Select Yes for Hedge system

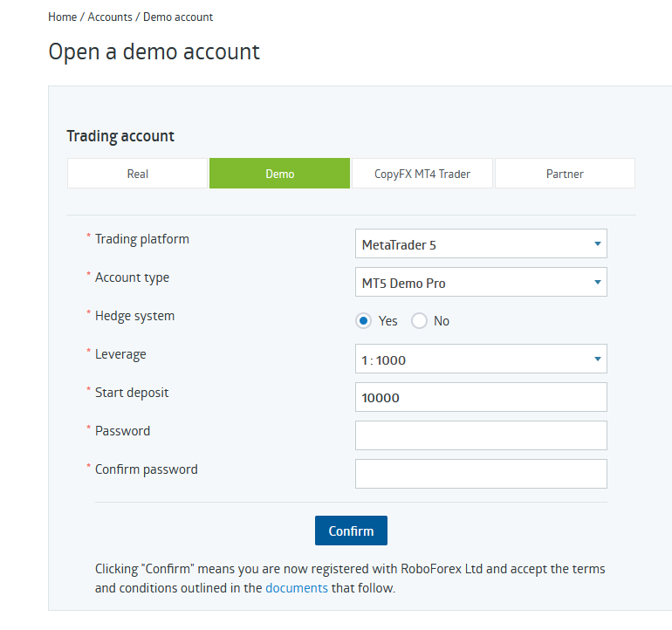click(x=364, y=321)
